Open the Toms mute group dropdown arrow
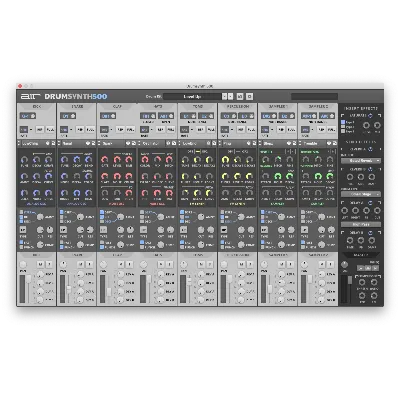This screenshot has width=400, height=400. click(x=192, y=129)
